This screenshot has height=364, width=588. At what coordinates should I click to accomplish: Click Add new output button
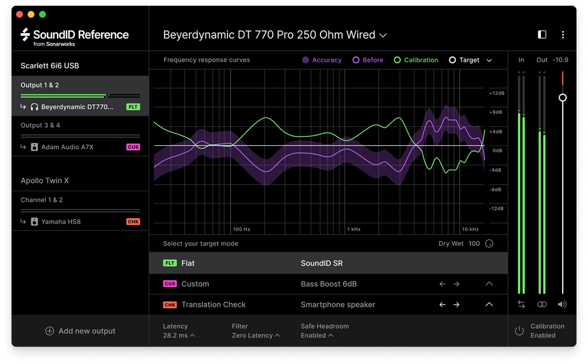click(x=80, y=331)
